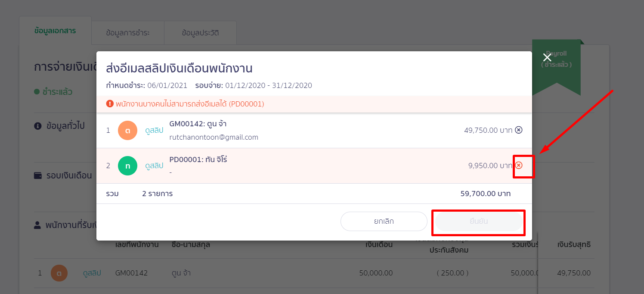Click PD00001: ทัน จิโร่ name
The width and height of the screenshot is (644, 294).
tap(198, 160)
